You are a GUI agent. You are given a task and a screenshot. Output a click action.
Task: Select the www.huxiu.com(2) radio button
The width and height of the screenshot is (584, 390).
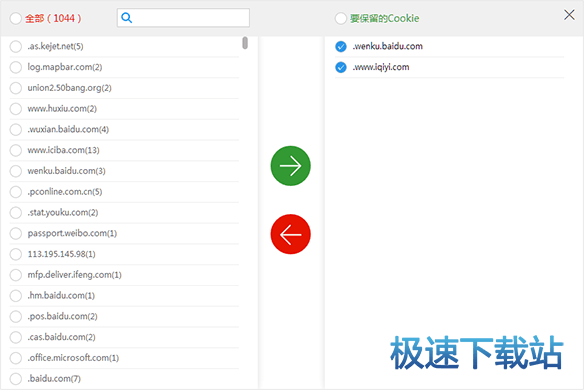[16, 109]
